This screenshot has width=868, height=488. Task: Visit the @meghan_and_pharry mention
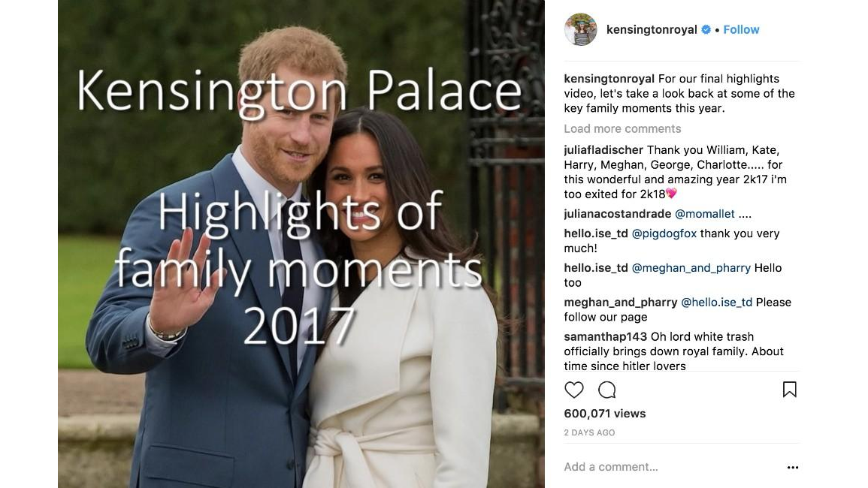point(691,268)
